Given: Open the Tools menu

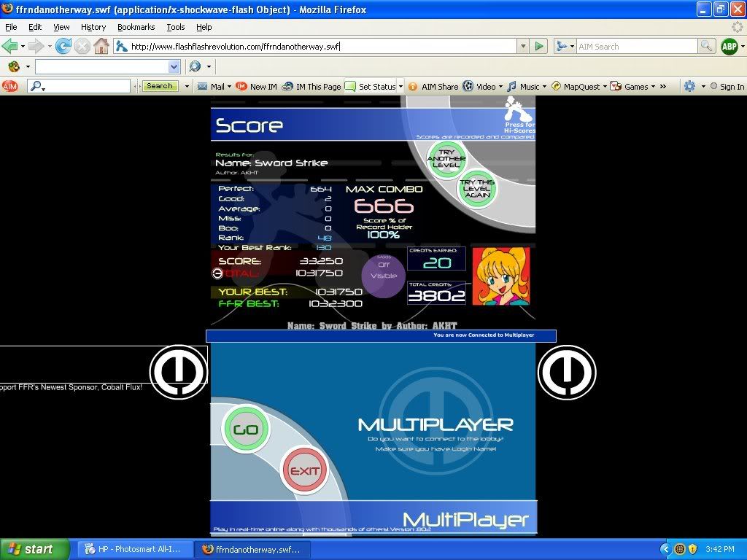Looking at the screenshot, I should coord(175,27).
